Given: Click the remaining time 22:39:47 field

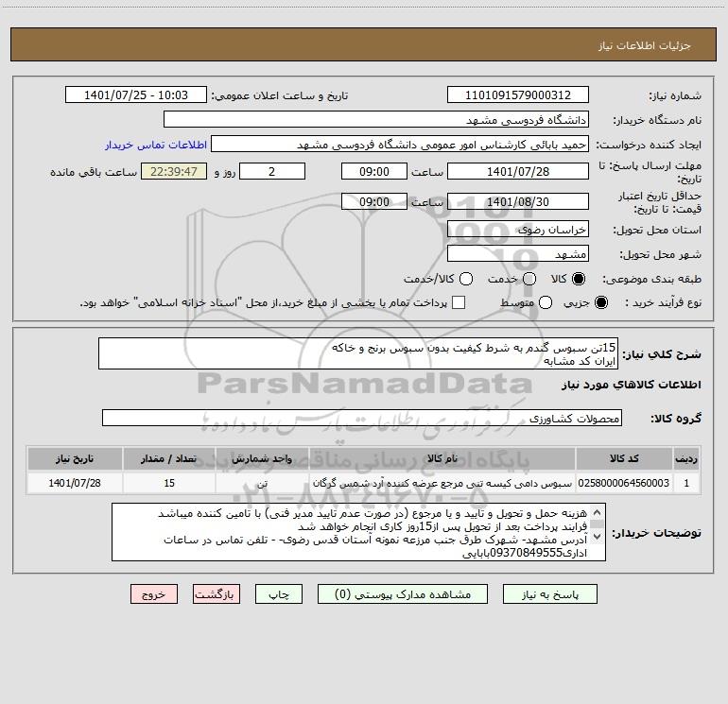Looking at the screenshot, I should click(x=174, y=171).
